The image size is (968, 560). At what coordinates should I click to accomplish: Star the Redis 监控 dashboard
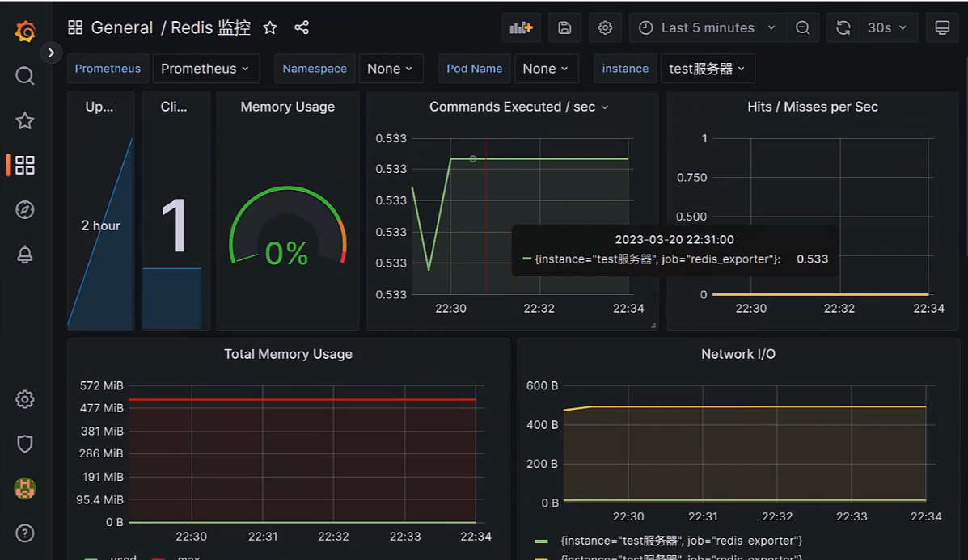click(270, 27)
